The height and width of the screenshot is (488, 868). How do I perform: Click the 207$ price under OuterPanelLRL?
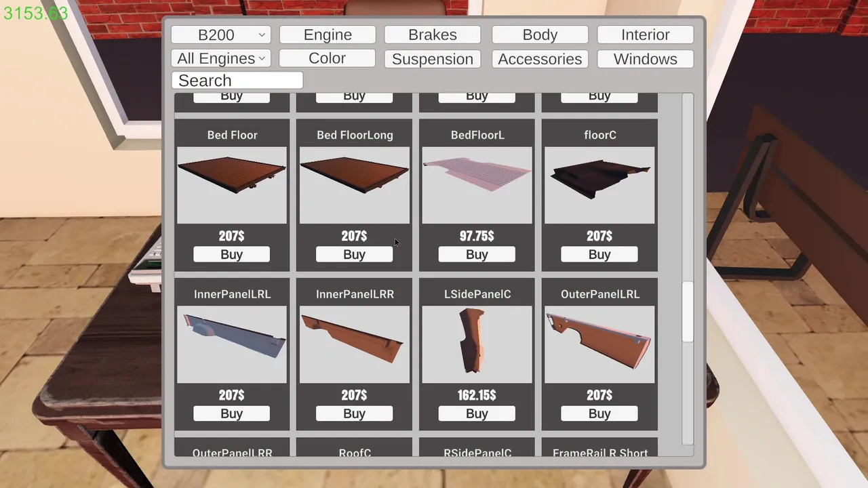599,395
